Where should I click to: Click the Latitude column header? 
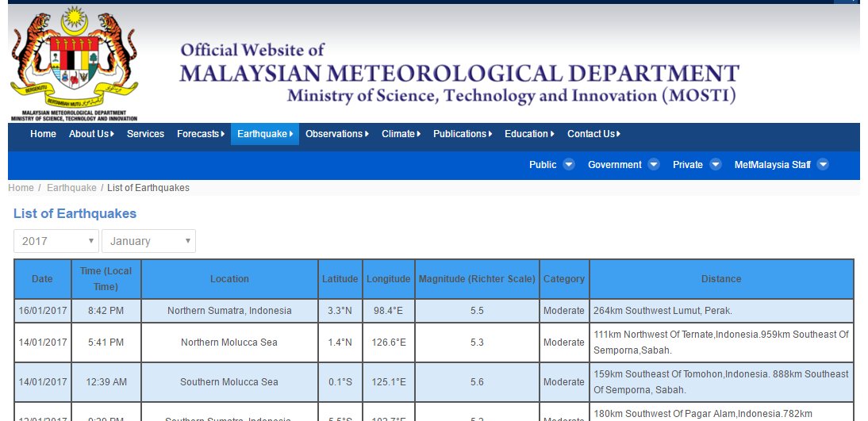(x=340, y=279)
